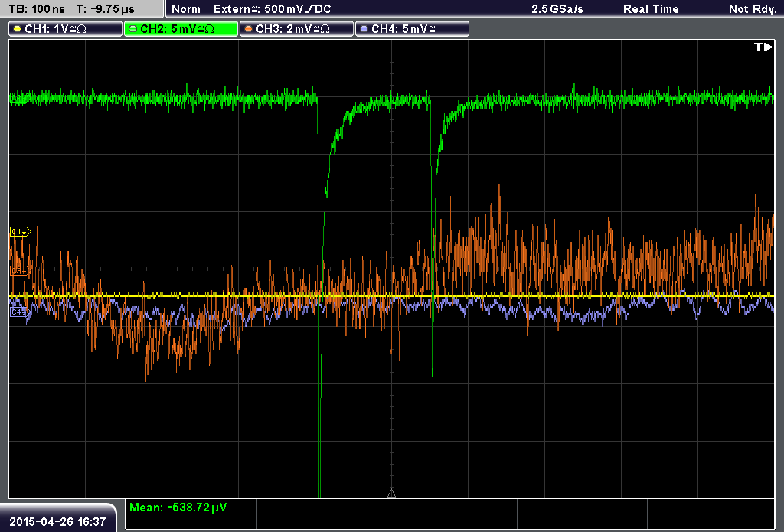Click the trigger time triangle on bottom axis
Screen dimensions: 784x532
pos(391,493)
